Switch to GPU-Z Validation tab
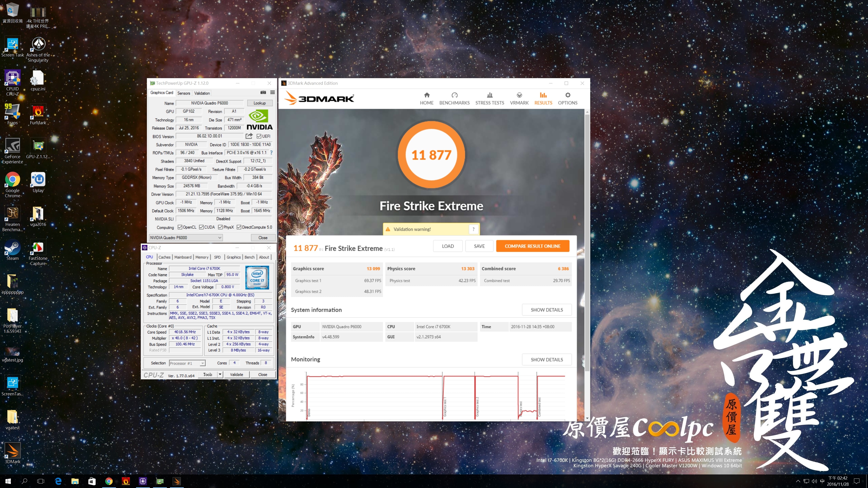The image size is (868, 488). (x=202, y=93)
